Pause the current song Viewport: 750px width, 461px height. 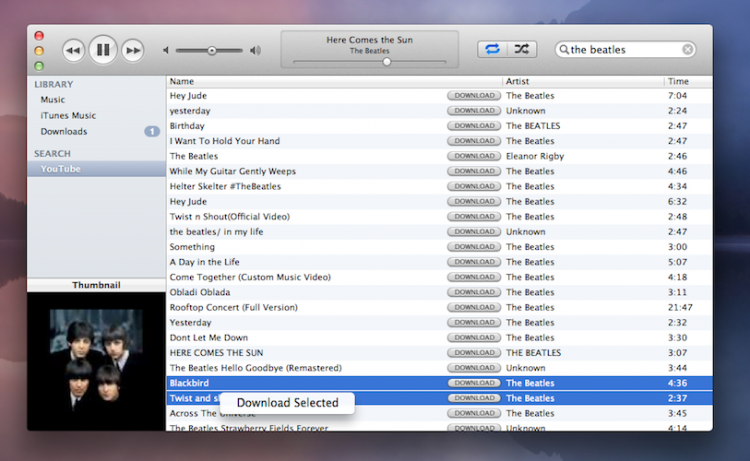coord(103,50)
